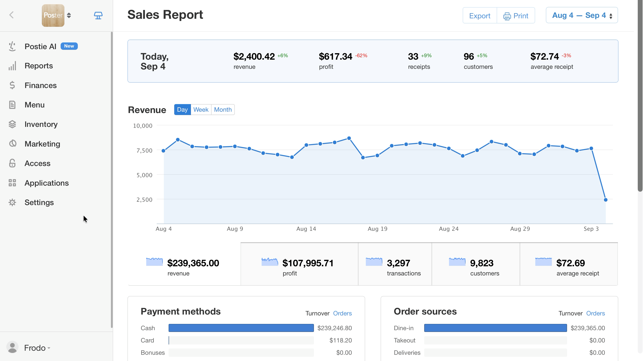Image resolution: width=644 pixels, height=361 pixels.
Task: Export the sales report
Action: click(x=479, y=15)
